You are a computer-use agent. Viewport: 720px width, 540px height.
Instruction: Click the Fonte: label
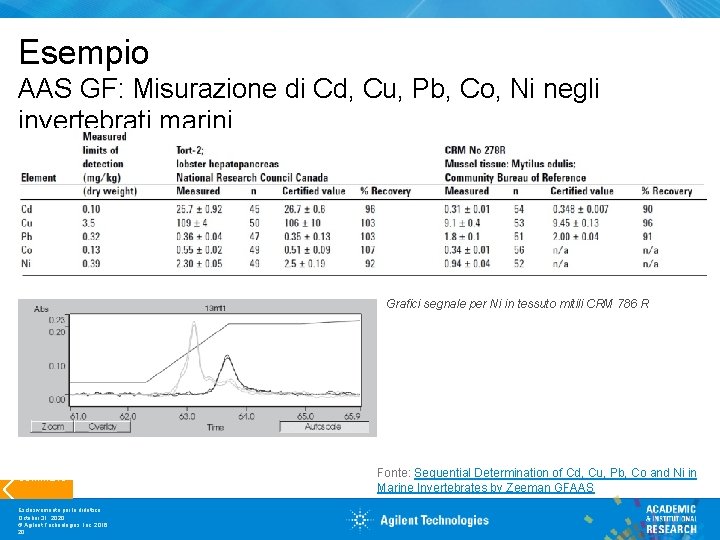pyautogui.click(x=394, y=472)
